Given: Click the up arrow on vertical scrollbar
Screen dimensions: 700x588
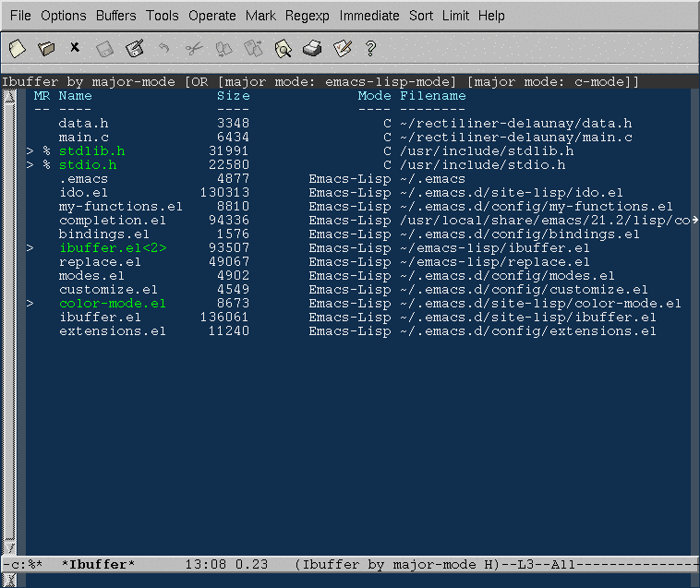Looking at the screenshot, I should click(9, 97).
